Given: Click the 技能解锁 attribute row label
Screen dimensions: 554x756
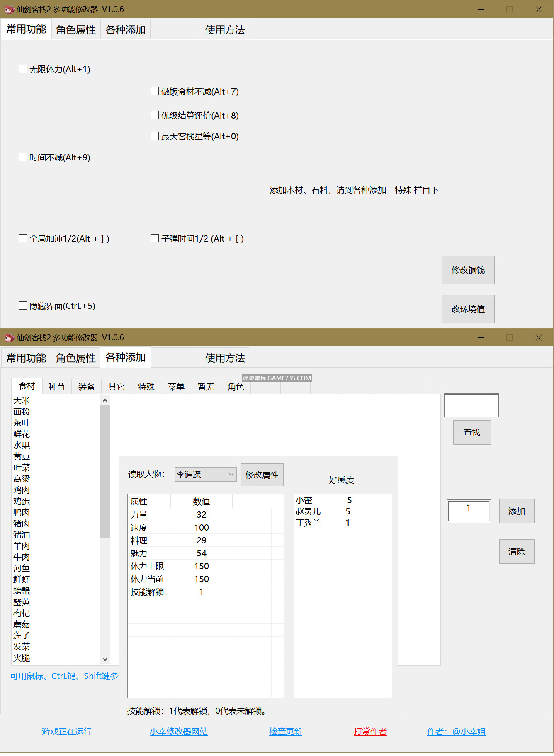Looking at the screenshot, I should pos(147,592).
